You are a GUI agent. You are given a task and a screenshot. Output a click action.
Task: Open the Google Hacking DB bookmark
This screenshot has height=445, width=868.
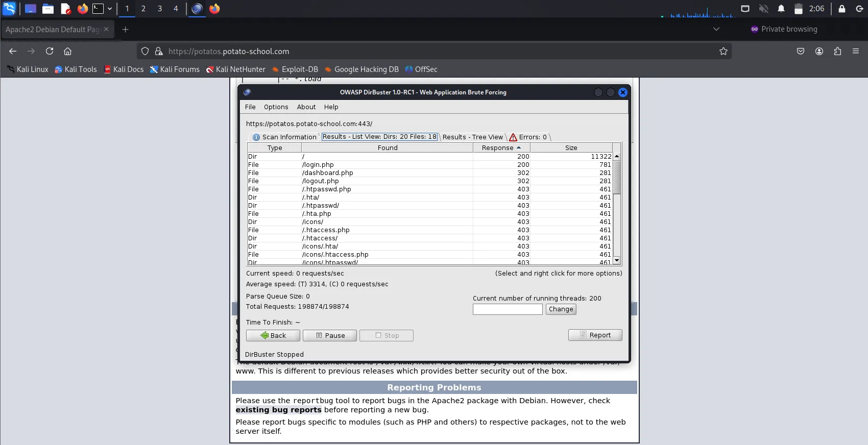361,69
